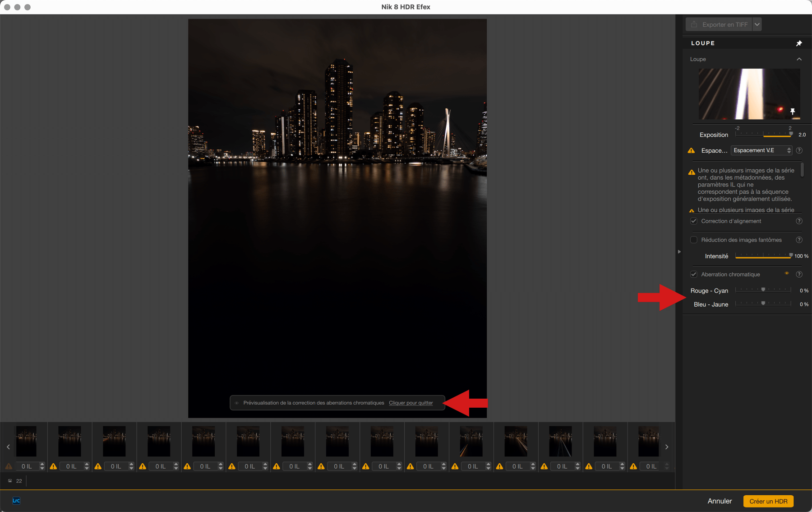Click the LOUPE panel header text
Image resolution: width=812 pixels, height=512 pixels.
pyautogui.click(x=703, y=43)
